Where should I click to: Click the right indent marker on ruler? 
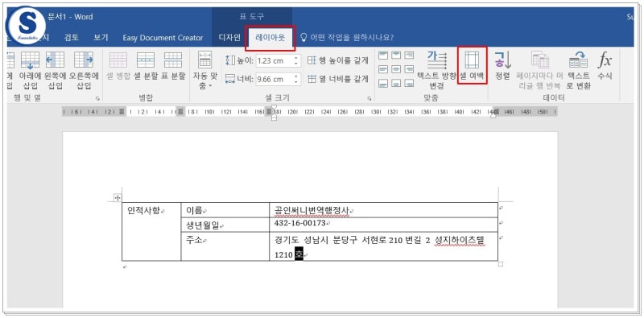493,114
